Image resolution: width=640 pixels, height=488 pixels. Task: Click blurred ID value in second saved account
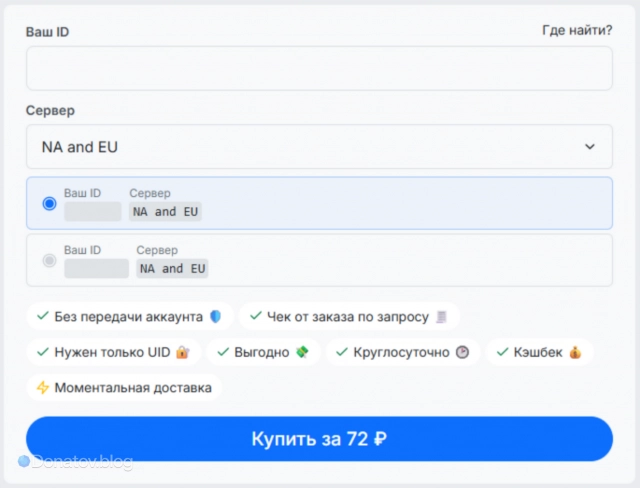96,268
